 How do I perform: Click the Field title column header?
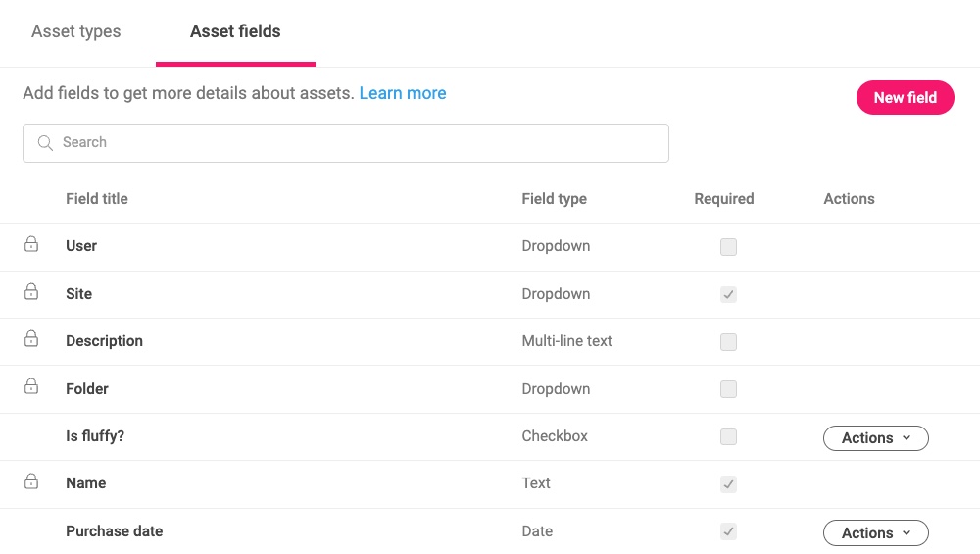point(97,199)
